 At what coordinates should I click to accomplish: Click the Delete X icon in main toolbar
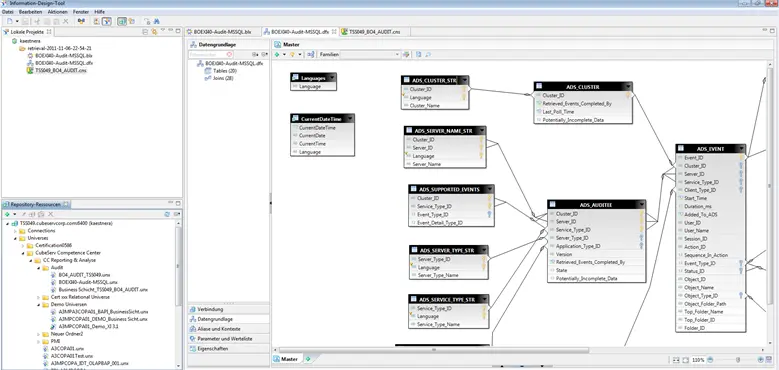66,21
